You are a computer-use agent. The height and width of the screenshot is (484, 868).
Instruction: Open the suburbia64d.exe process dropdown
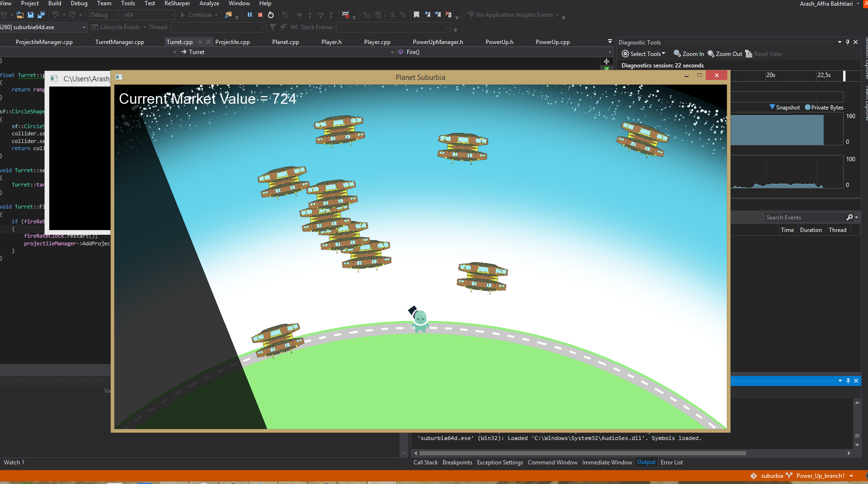[x=84, y=27]
